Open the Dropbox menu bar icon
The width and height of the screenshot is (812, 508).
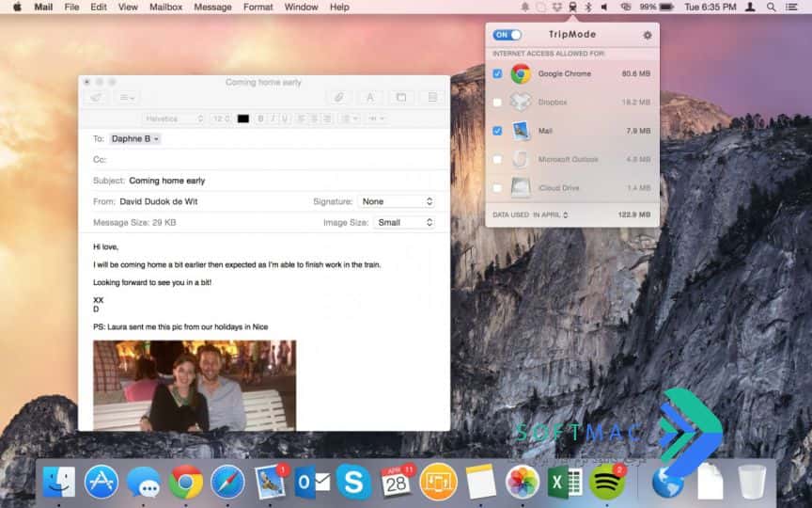click(x=556, y=7)
